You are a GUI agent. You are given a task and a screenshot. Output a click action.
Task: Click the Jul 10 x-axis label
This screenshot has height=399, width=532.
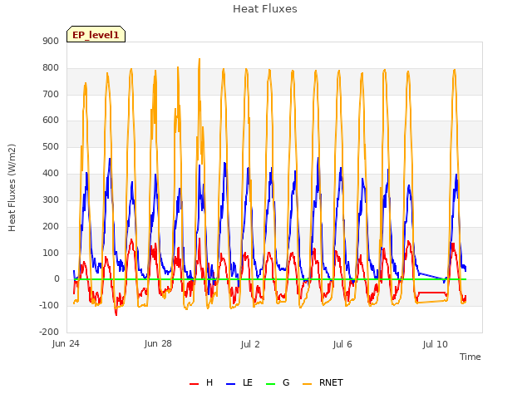436,344
